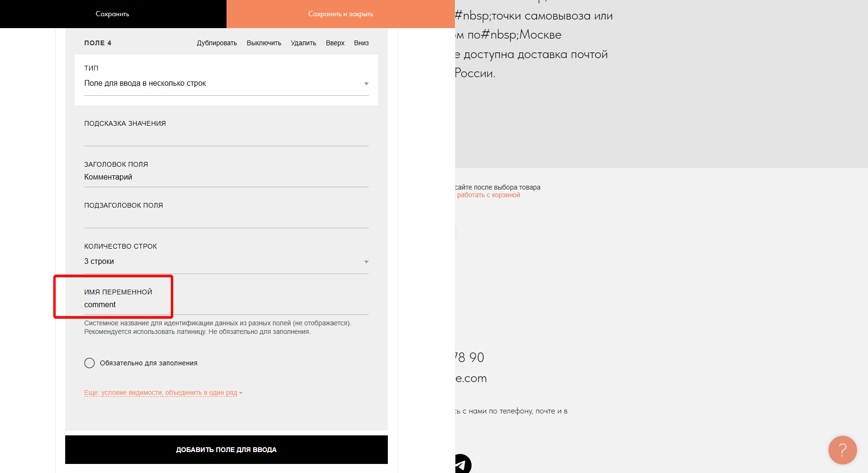The height and width of the screenshot is (473, 868).
Task: Focus the 'Подзаголовок поля' input field
Action: pyautogui.click(x=226, y=219)
